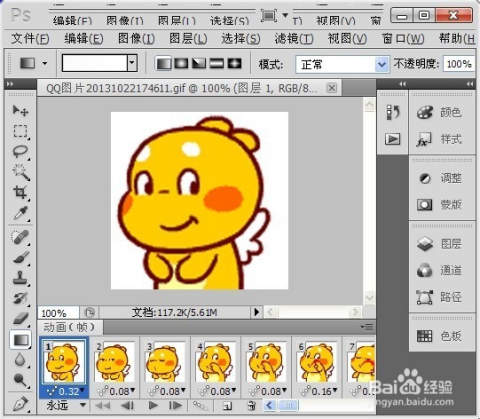Select the Move tool
Image resolution: width=480 pixels, height=419 pixels.
[20, 110]
